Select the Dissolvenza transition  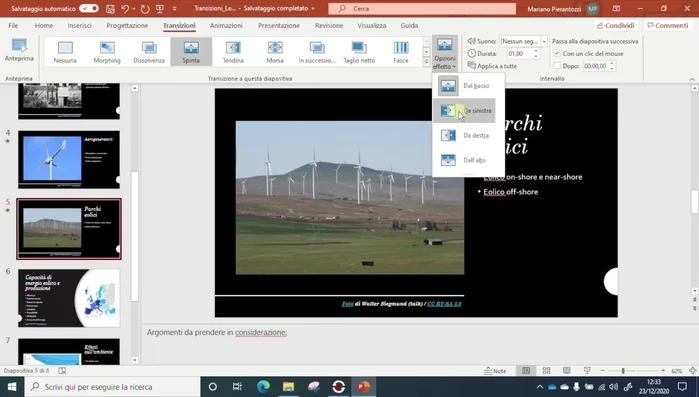pyautogui.click(x=149, y=52)
